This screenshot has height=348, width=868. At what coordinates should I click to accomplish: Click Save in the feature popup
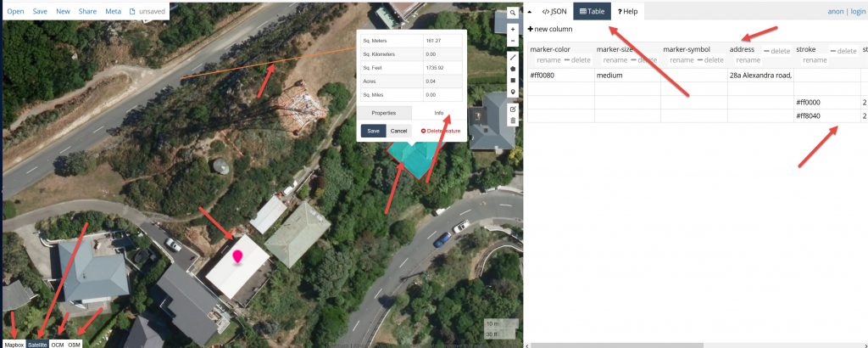(373, 131)
